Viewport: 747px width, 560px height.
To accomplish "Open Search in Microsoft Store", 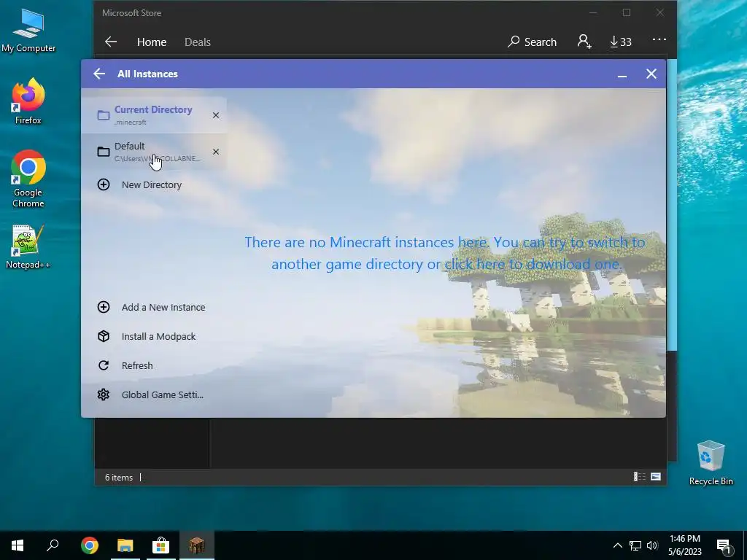I will tap(532, 42).
